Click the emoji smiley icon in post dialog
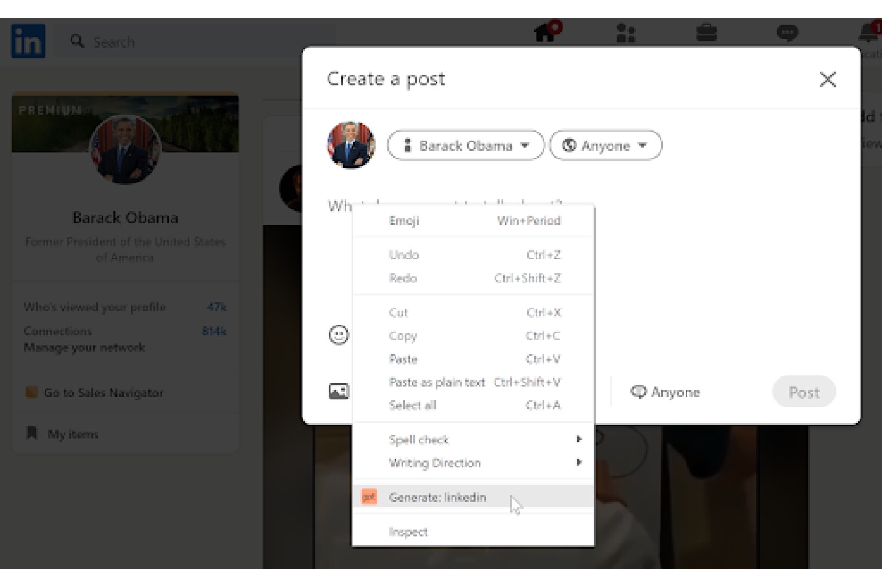The height and width of the screenshot is (588, 882). (x=339, y=335)
